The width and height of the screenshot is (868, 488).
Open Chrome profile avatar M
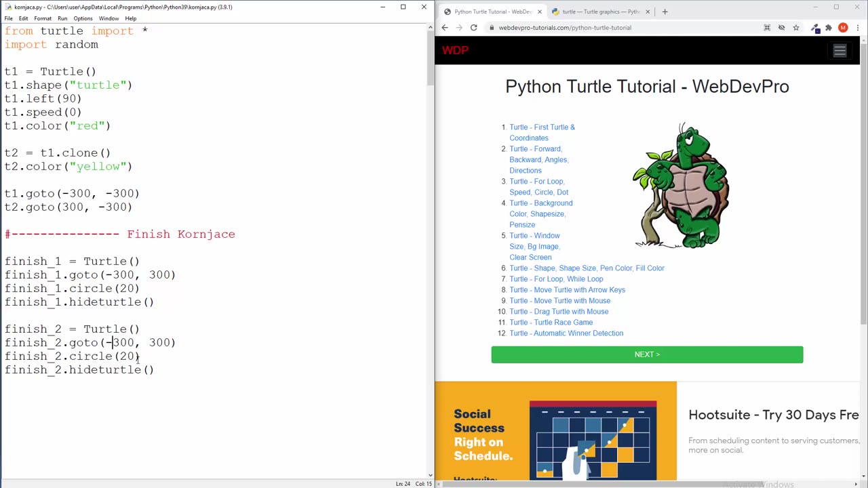[x=843, y=28]
